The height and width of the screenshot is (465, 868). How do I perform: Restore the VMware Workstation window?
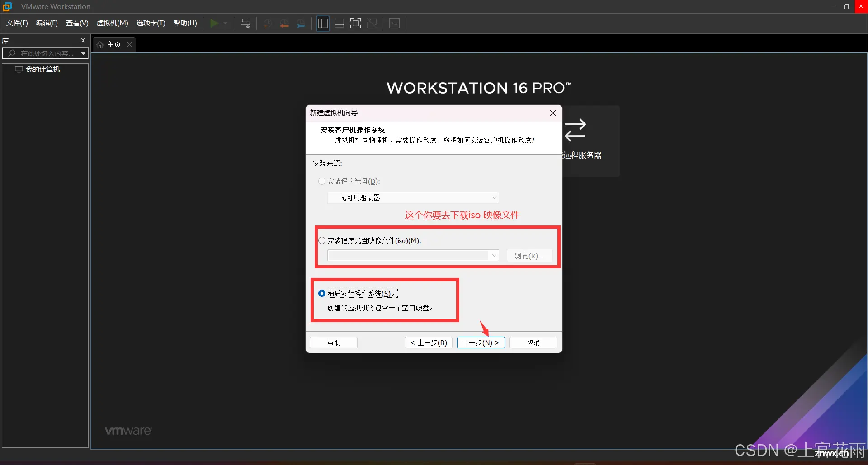click(x=847, y=6)
